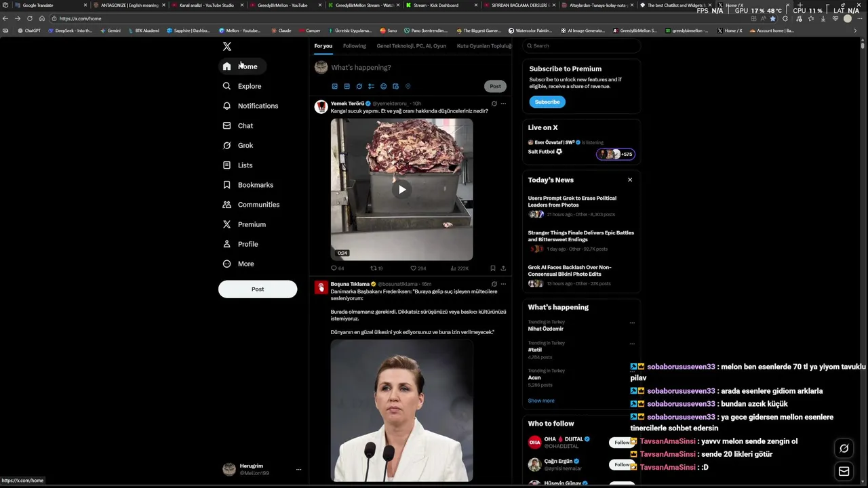Screen dimensions: 868x488
Task: Bookmark the Yemek Terörü post
Action: click(x=493, y=268)
